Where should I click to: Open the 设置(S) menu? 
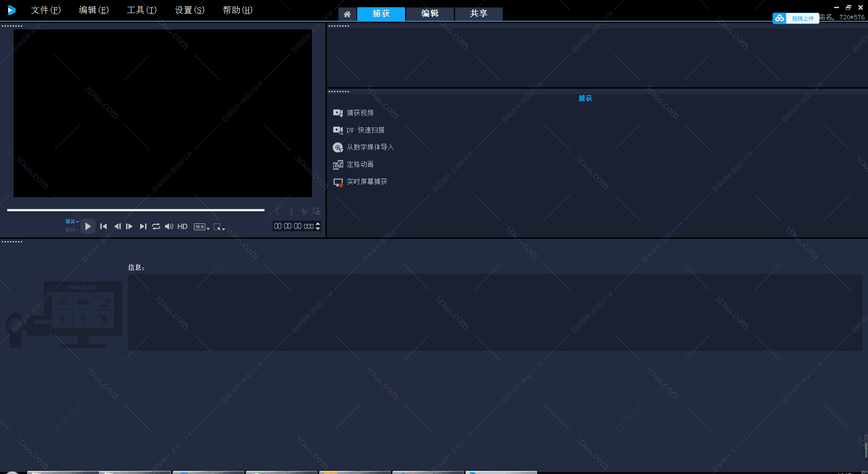pos(189,10)
